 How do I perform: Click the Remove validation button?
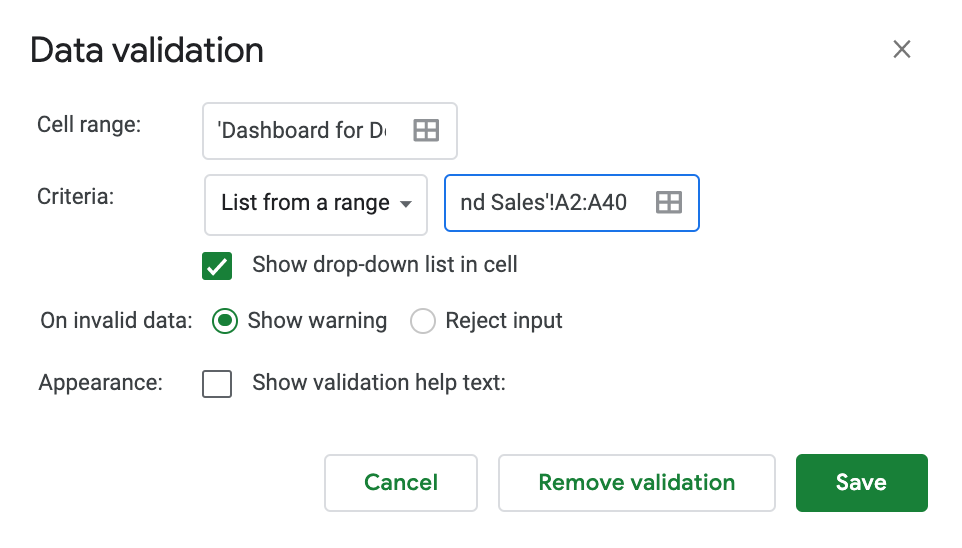636,483
